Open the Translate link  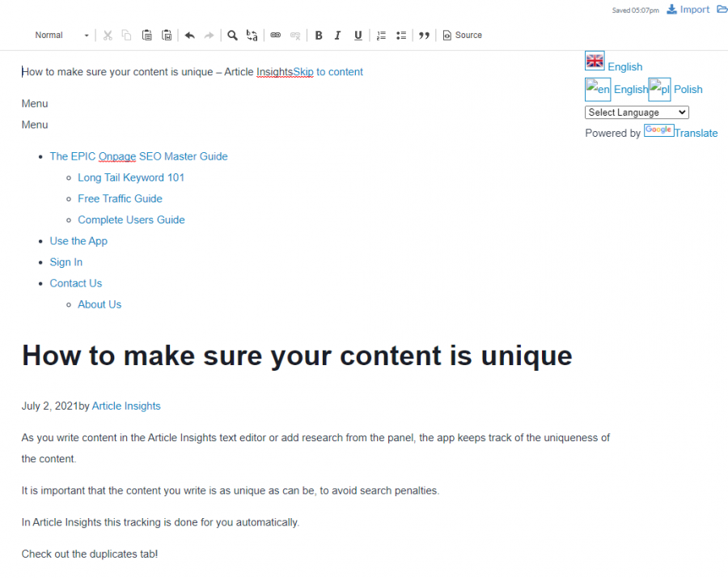tap(696, 134)
